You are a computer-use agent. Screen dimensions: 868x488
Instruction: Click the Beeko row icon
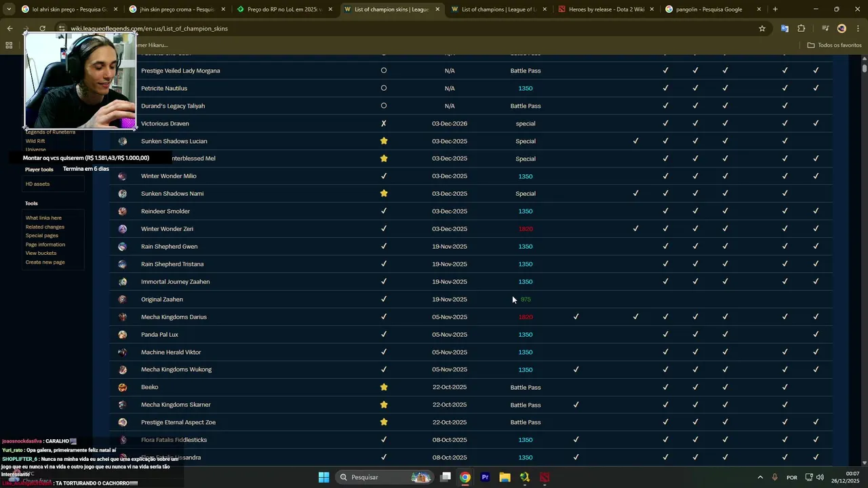click(x=122, y=388)
